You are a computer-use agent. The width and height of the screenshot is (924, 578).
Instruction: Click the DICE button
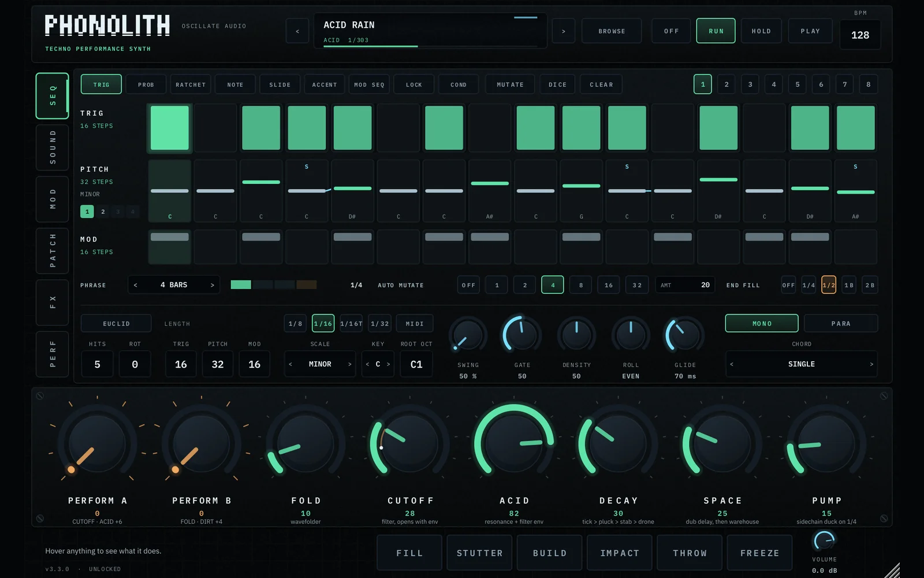click(557, 84)
